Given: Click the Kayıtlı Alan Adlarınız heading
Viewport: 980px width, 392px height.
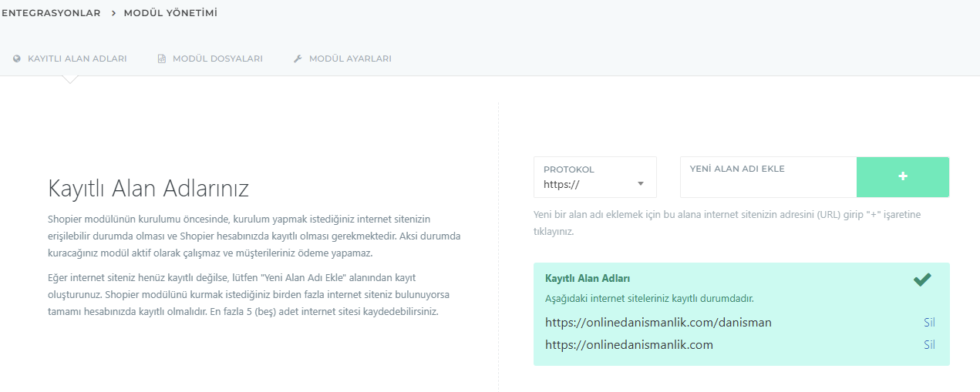Looking at the screenshot, I should pyautogui.click(x=148, y=189).
